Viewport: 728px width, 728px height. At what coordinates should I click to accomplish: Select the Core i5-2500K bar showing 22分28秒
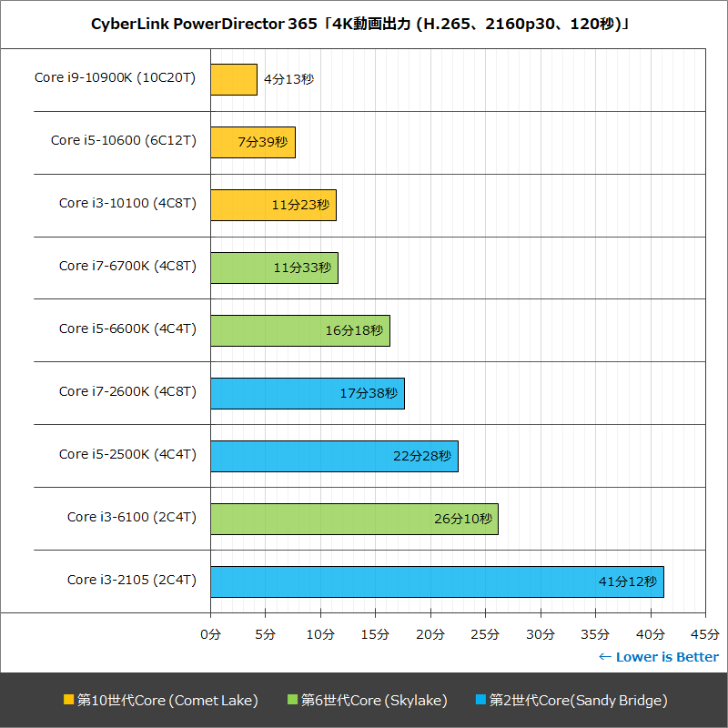tap(332, 456)
